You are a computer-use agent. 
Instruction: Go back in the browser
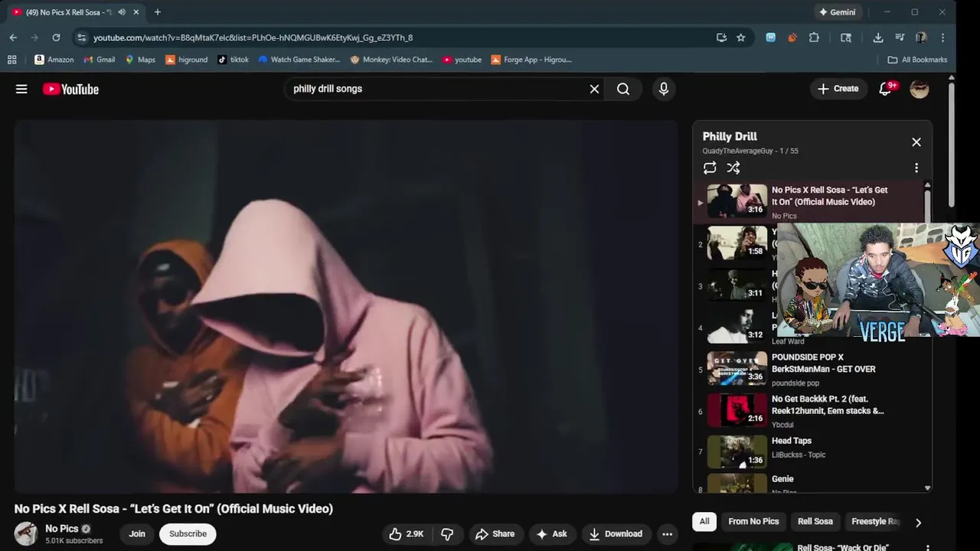point(13,37)
